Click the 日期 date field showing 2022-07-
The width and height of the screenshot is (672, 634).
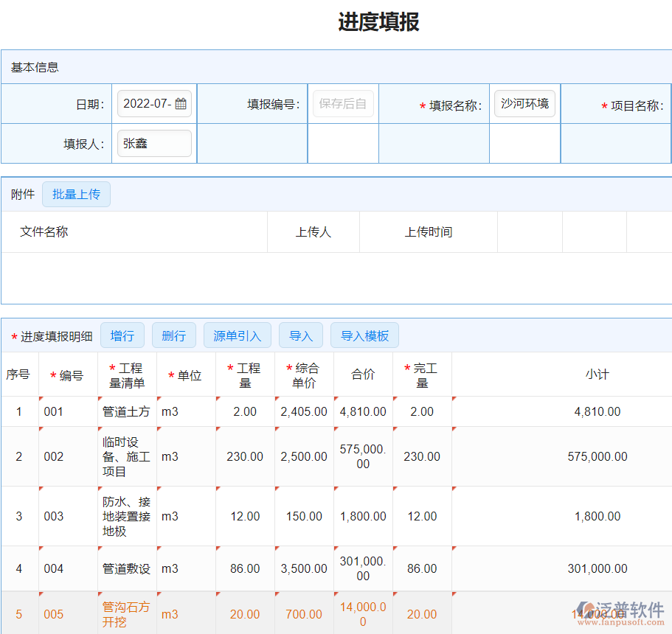point(151,103)
